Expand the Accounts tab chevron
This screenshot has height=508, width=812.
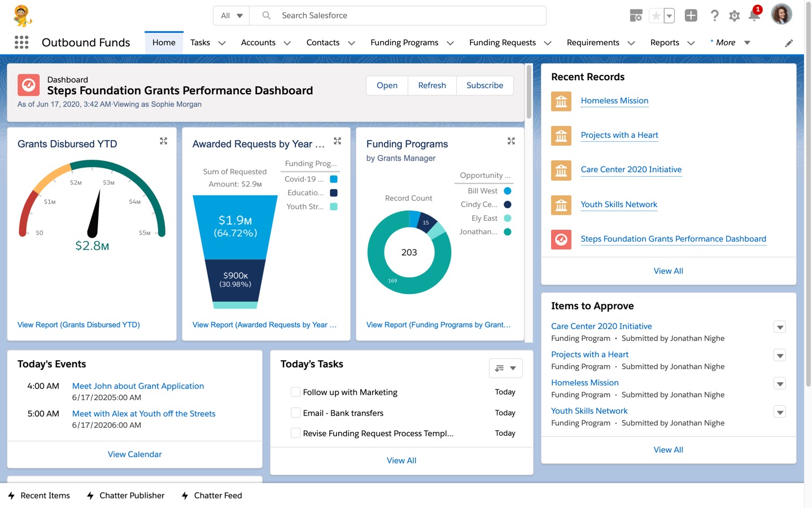287,43
